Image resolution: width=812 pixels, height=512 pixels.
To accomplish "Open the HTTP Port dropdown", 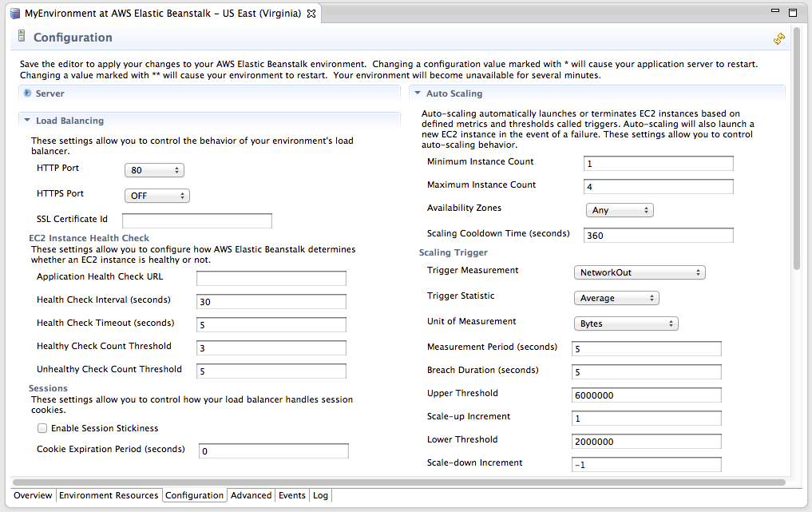I will pos(154,170).
